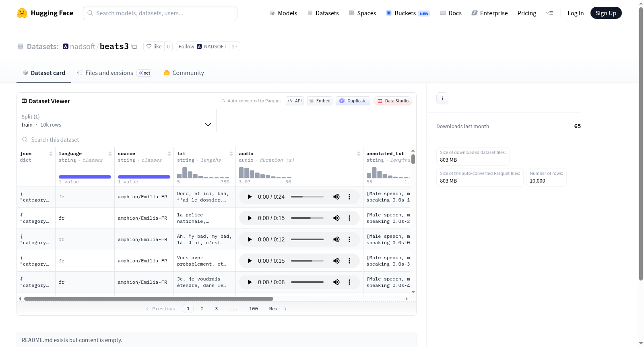
Task: Click the Search this dataset field
Action: [217, 140]
